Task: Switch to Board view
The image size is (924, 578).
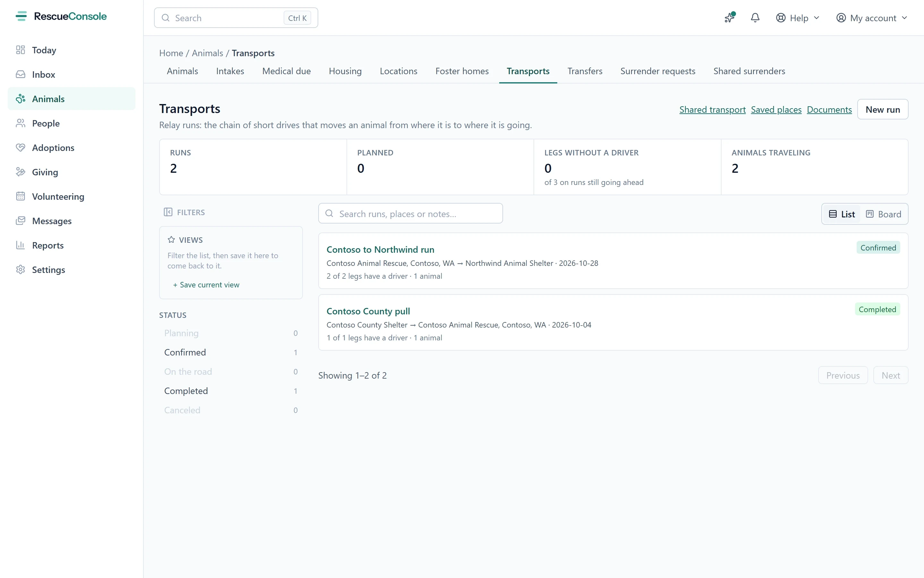Action: [x=884, y=214]
